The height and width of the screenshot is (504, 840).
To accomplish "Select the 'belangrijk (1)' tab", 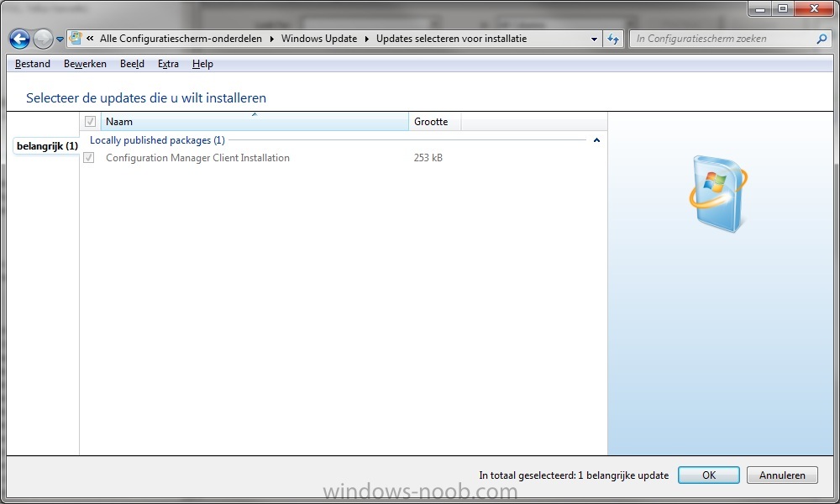I will tap(47, 146).
